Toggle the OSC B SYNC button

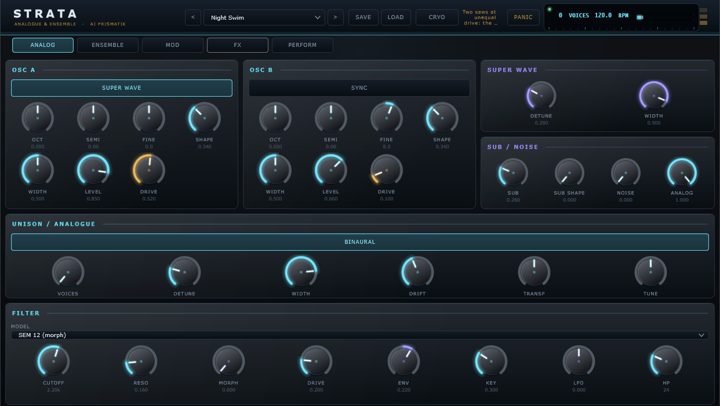[359, 88]
